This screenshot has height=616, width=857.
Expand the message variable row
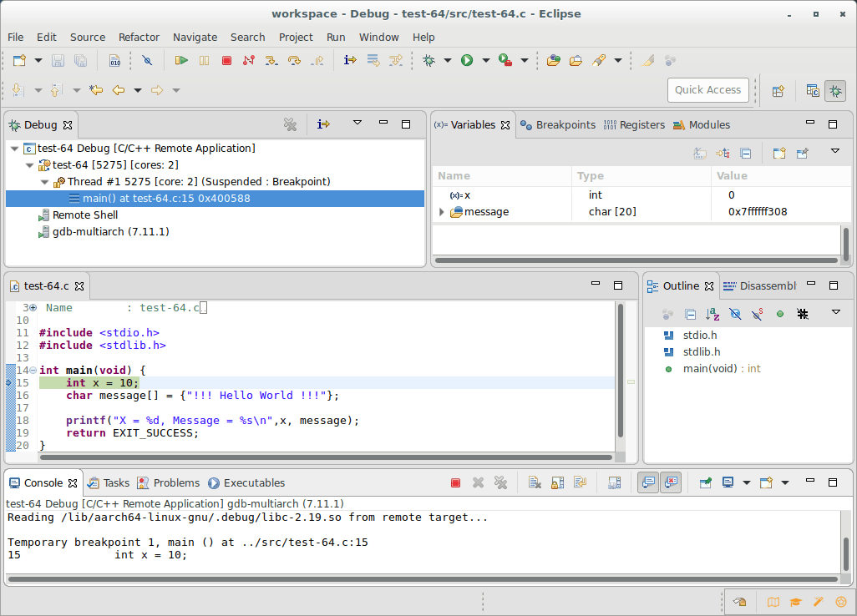click(442, 212)
